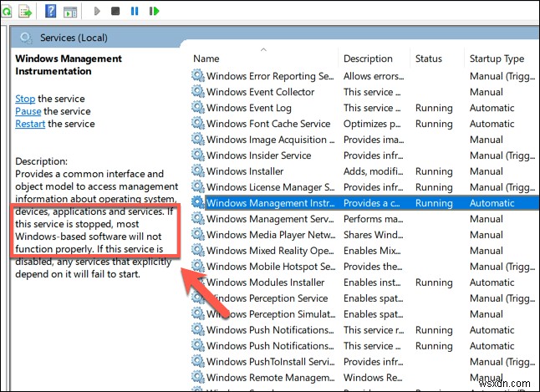
Task: Sort by the Name column header
Action: coord(206,59)
